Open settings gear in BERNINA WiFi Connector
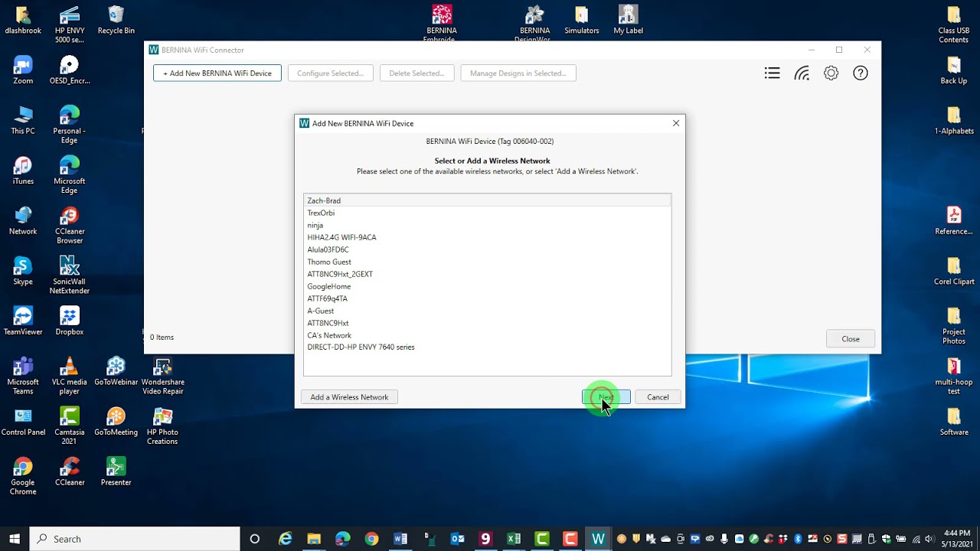 [x=831, y=73]
